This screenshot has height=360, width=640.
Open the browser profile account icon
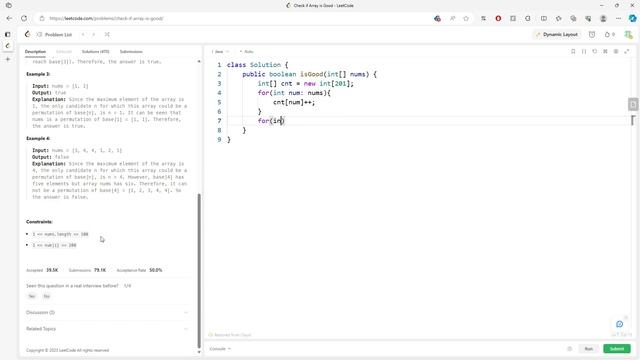point(603,18)
